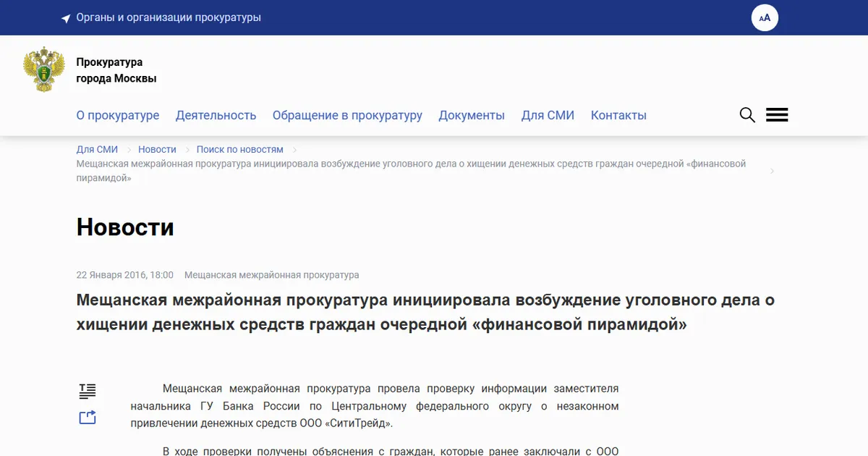Click the article headline about «финансовой пирамидой»
This screenshot has width=868, height=456.
pyautogui.click(x=425, y=312)
